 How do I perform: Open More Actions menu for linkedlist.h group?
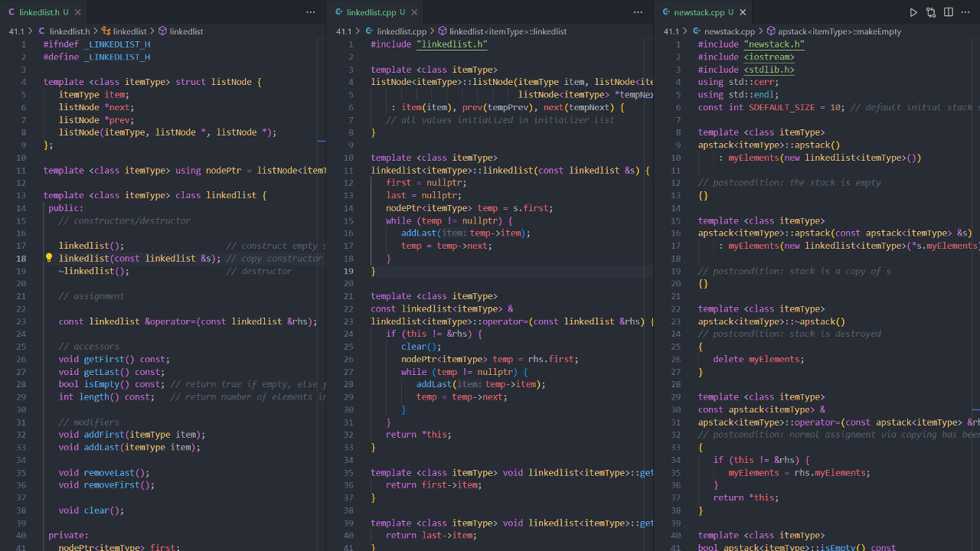coord(310,12)
